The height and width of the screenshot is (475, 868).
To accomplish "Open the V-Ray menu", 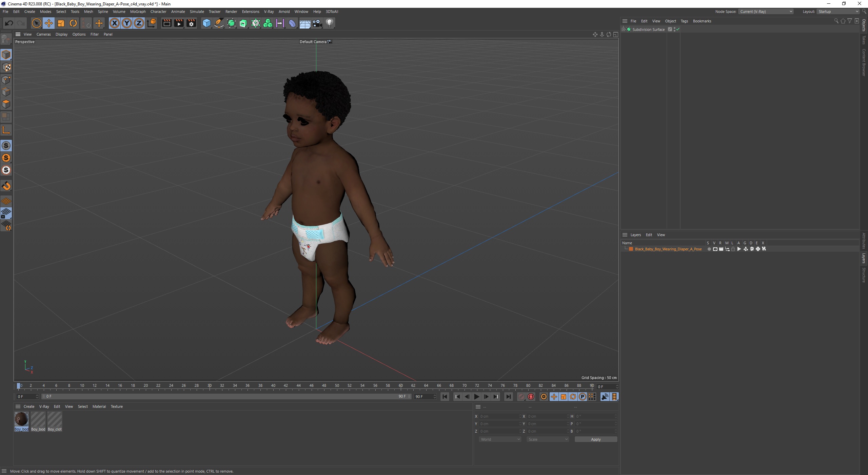I will [269, 12].
